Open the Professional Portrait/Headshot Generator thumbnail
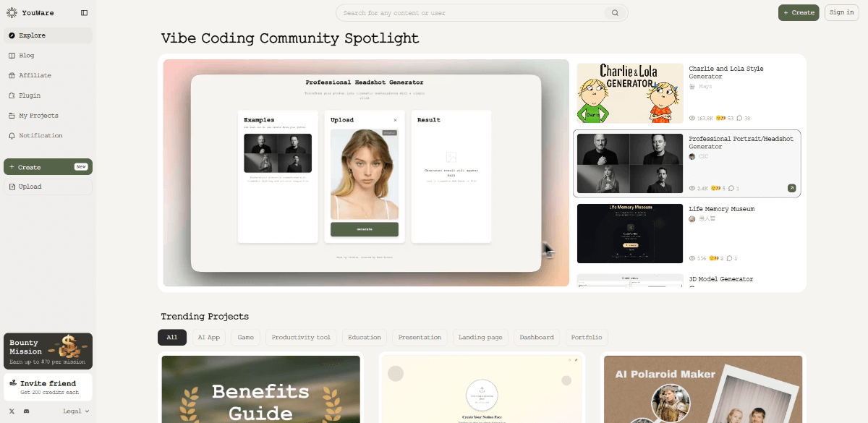868x423 pixels. 630,163
